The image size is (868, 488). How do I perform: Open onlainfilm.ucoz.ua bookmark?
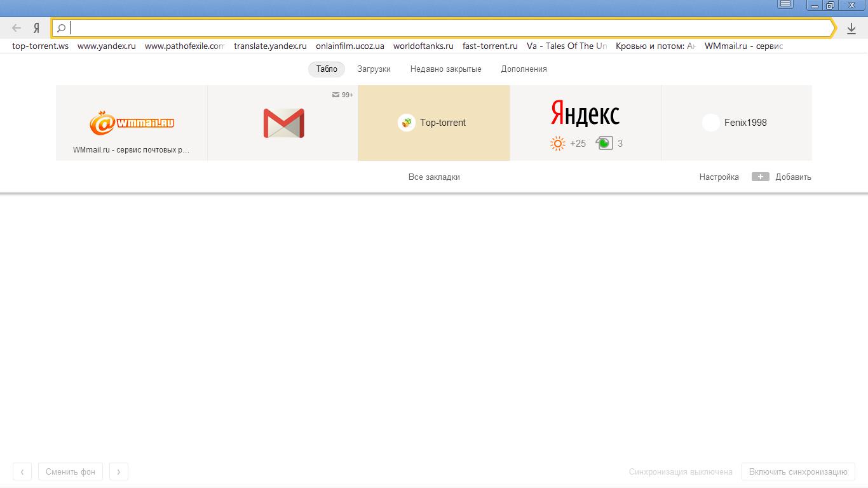(x=350, y=46)
